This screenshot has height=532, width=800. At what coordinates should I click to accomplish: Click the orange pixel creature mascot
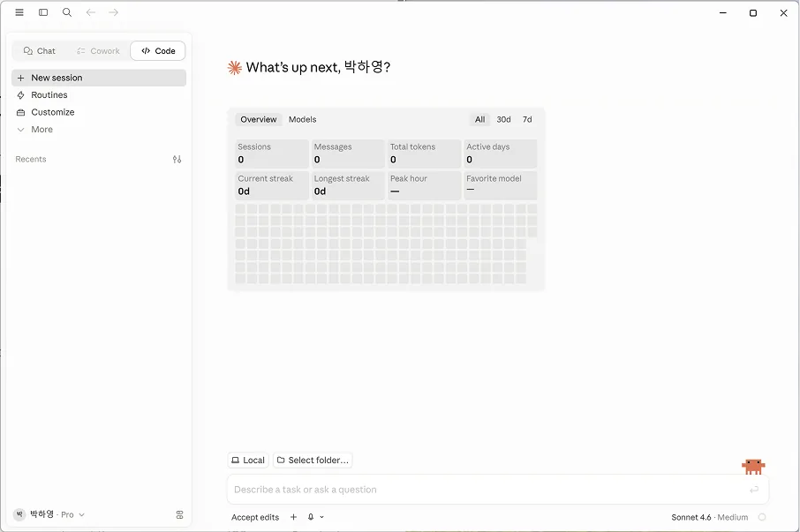coord(753,466)
